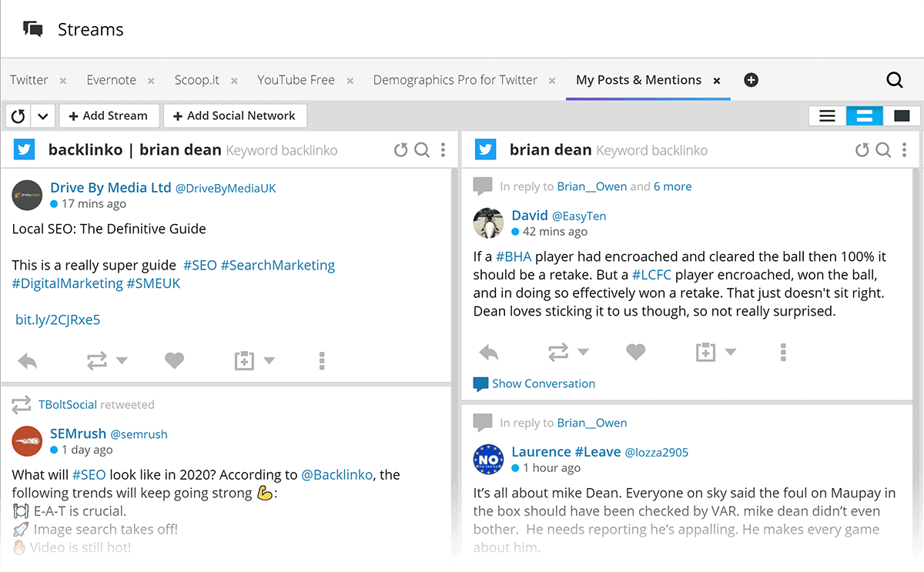Refresh the backlinko | brian dean stream
This screenshot has height=572, width=924.
400,150
